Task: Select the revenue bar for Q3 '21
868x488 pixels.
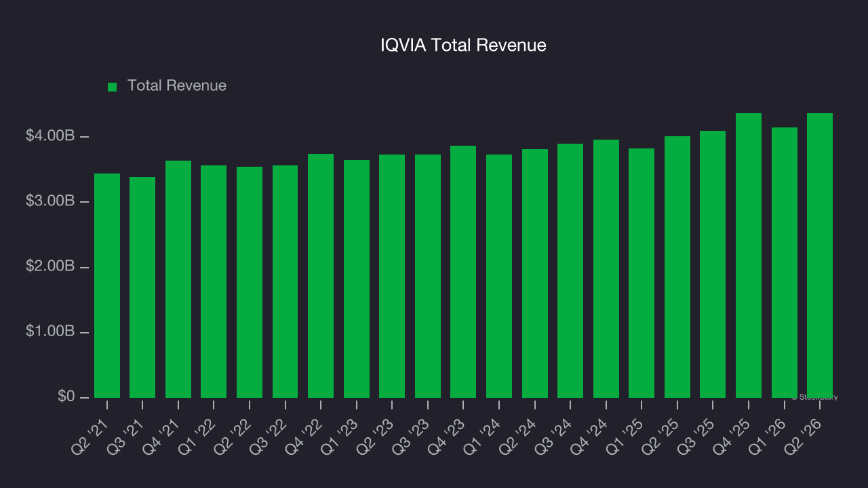Action: pyautogui.click(x=142, y=287)
